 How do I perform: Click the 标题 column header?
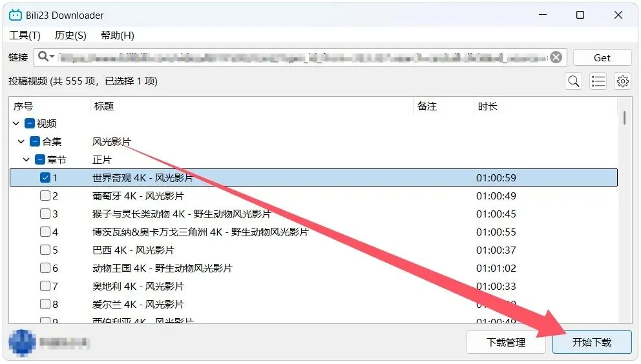click(251, 106)
